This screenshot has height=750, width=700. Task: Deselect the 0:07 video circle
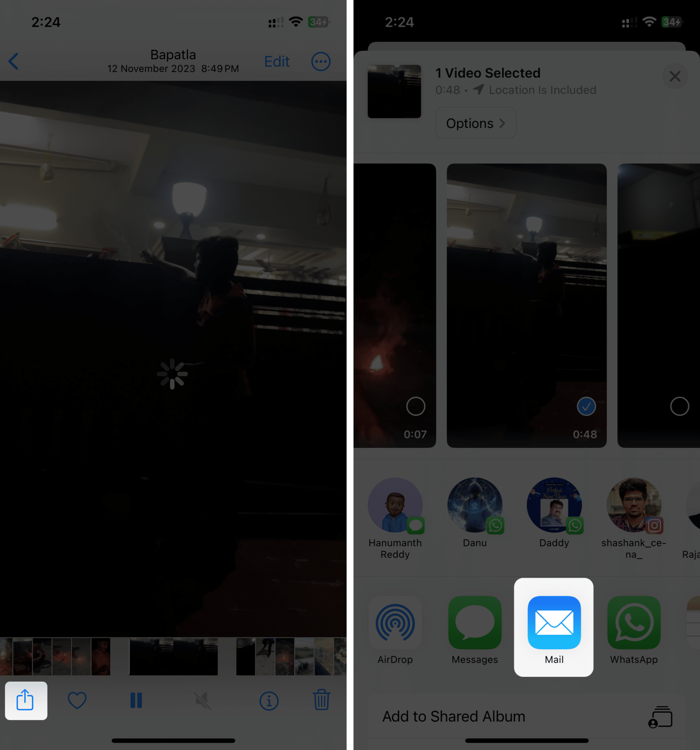tap(414, 406)
